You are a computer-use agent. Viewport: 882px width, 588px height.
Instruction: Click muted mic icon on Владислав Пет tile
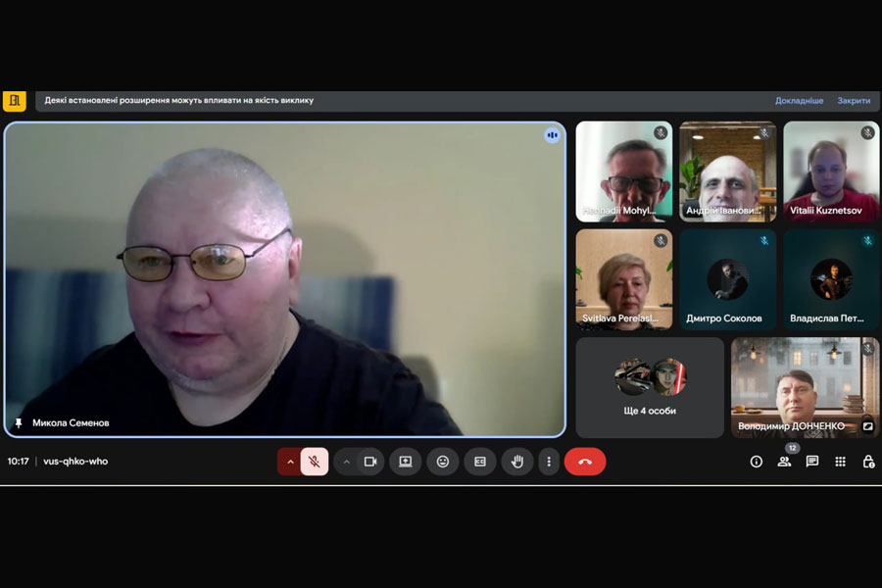point(867,241)
